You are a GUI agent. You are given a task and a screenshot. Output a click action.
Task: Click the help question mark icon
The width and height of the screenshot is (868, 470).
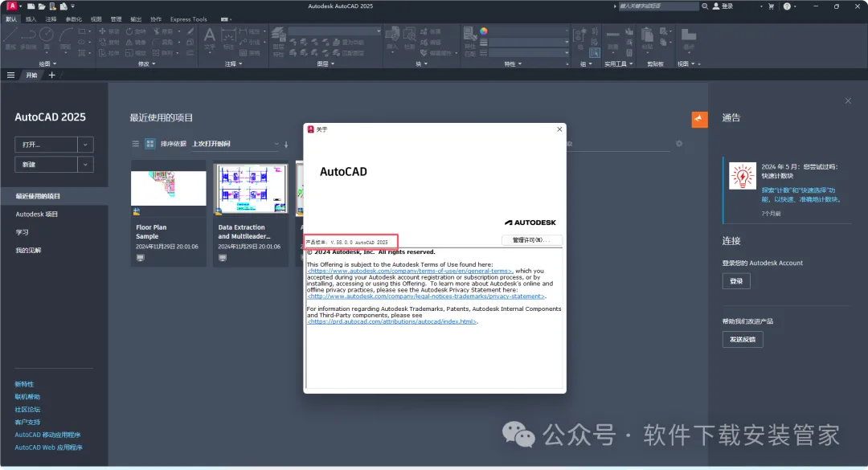click(787, 6)
